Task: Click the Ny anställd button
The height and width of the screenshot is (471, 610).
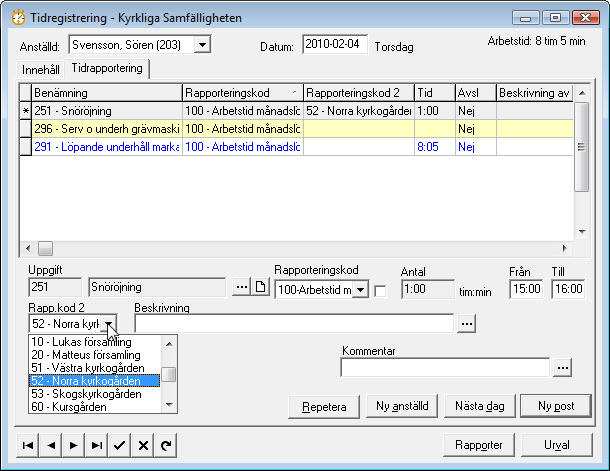Action: [402, 406]
